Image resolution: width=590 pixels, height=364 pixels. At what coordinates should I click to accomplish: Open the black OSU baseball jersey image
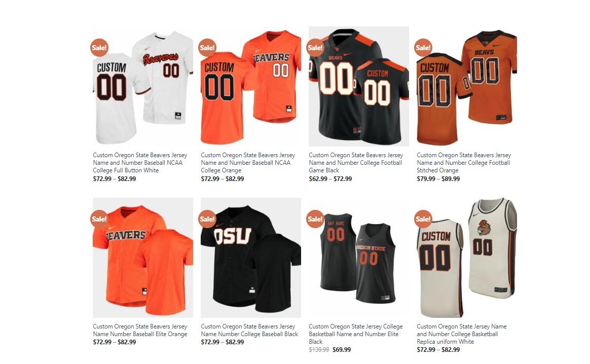click(251, 258)
